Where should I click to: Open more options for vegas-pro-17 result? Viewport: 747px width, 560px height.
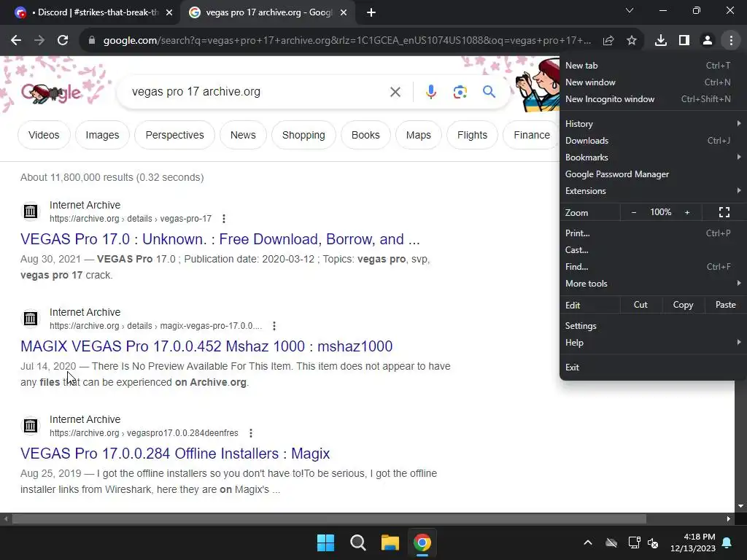click(x=224, y=219)
